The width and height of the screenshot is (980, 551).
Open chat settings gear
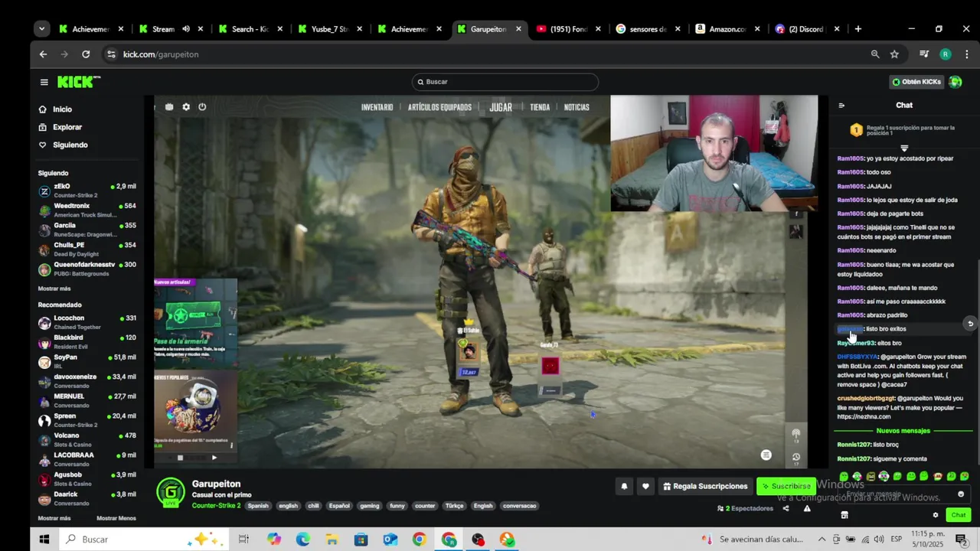pyautogui.click(x=935, y=515)
